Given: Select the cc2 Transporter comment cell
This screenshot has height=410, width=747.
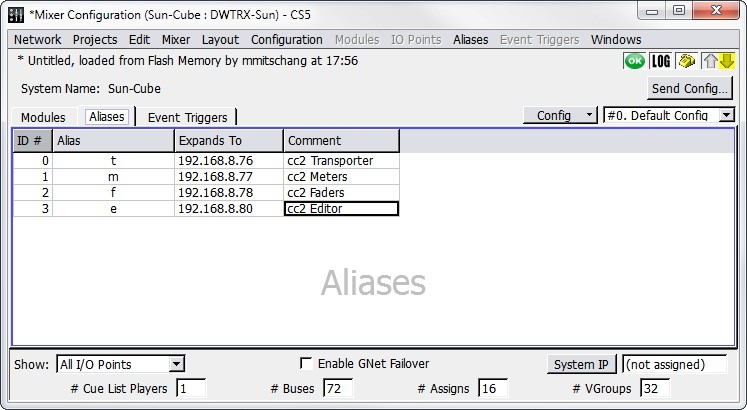Looking at the screenshot, I should click(341, 161).
